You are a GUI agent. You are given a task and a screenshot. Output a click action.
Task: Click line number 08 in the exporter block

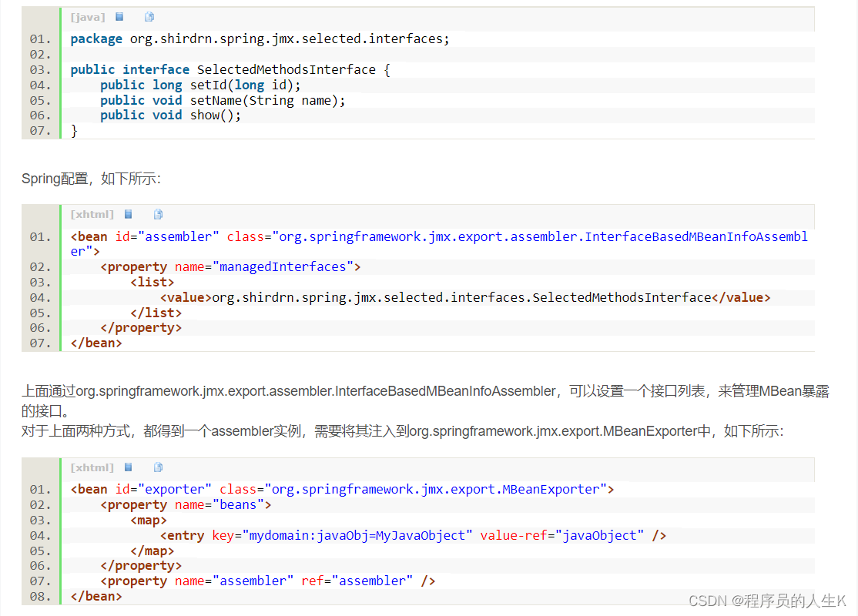pyautogui.click(x=40, y=596)
